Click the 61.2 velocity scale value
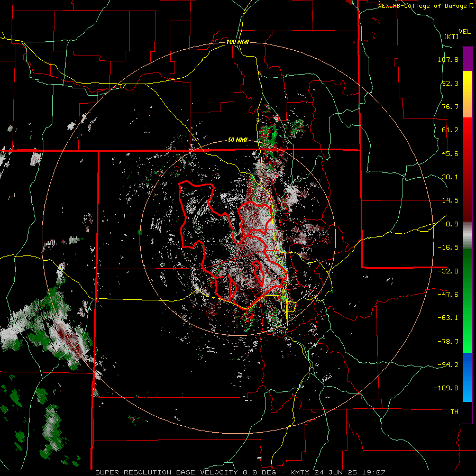This screenshot has height=476, width=476. click(450, 130)
